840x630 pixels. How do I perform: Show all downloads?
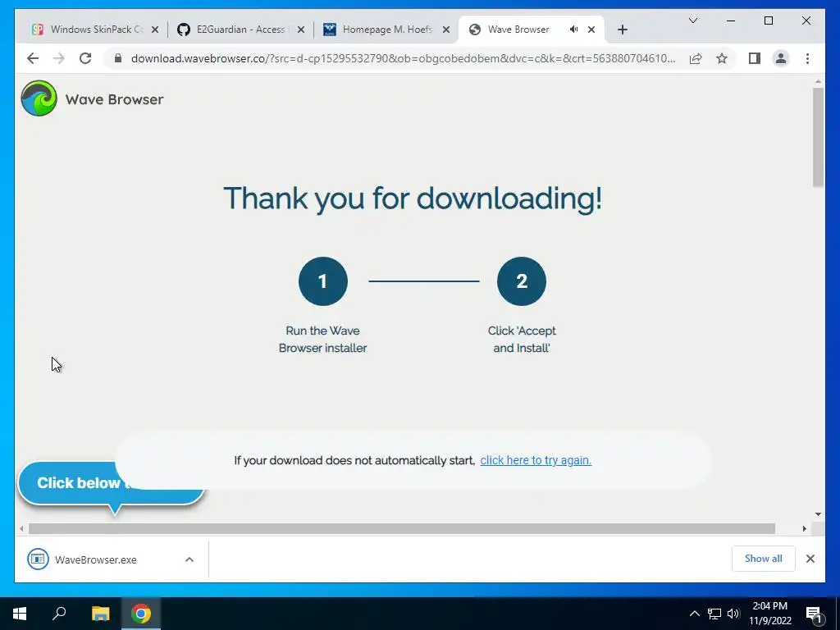tap(763, 559)
